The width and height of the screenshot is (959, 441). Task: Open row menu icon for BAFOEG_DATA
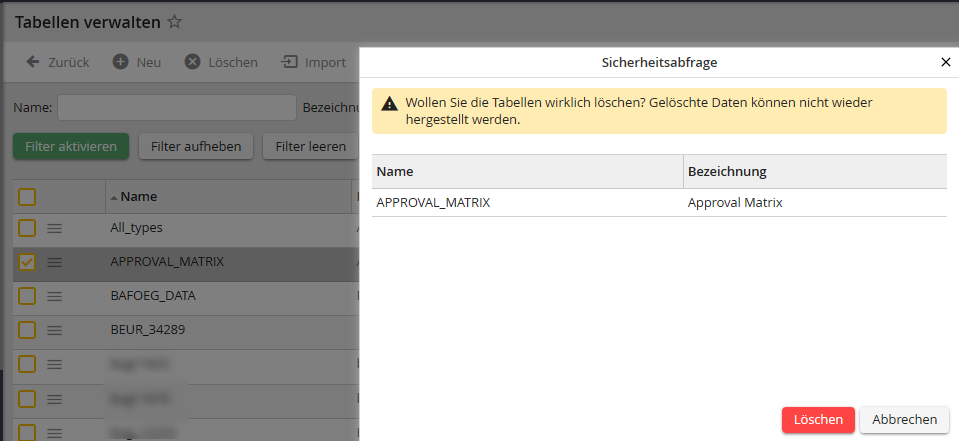pyautogui.click(x=55, y=296)
